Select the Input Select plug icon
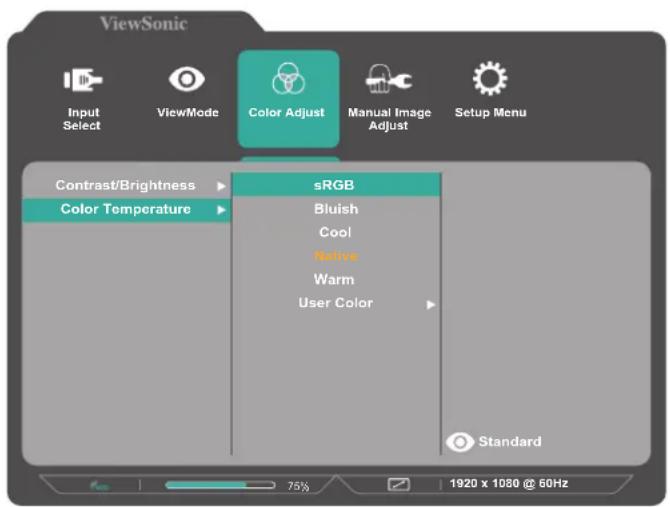 point(83,79)
